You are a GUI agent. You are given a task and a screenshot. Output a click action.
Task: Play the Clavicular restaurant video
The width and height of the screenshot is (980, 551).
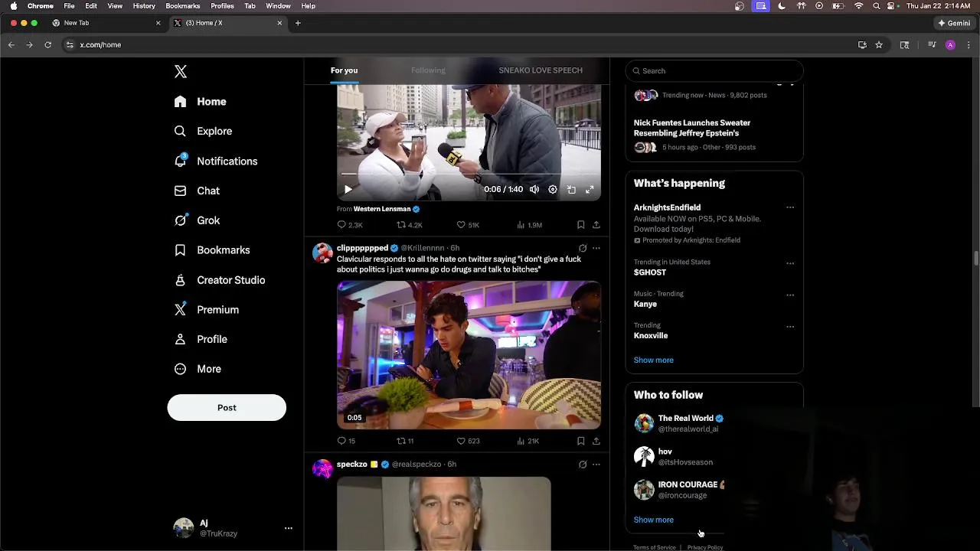[x=469, y=354]
